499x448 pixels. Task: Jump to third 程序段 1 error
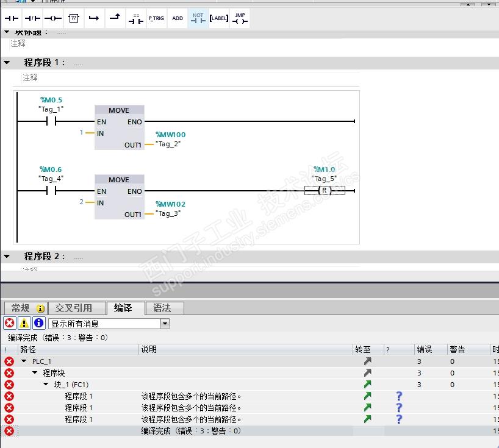(x=368, y=419)
